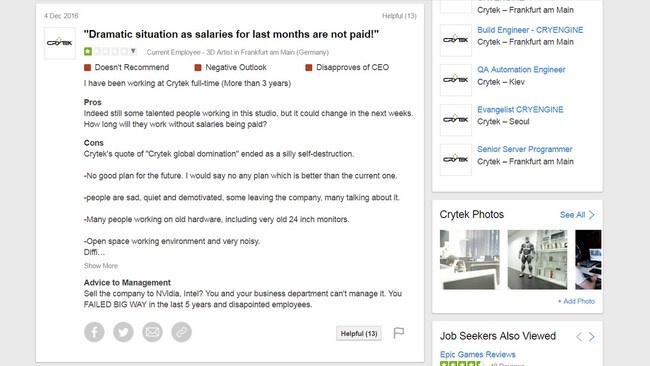650x366 pixels.
Task: Mark the review as Helpful (13)
Action: click(x=359, y=334)
